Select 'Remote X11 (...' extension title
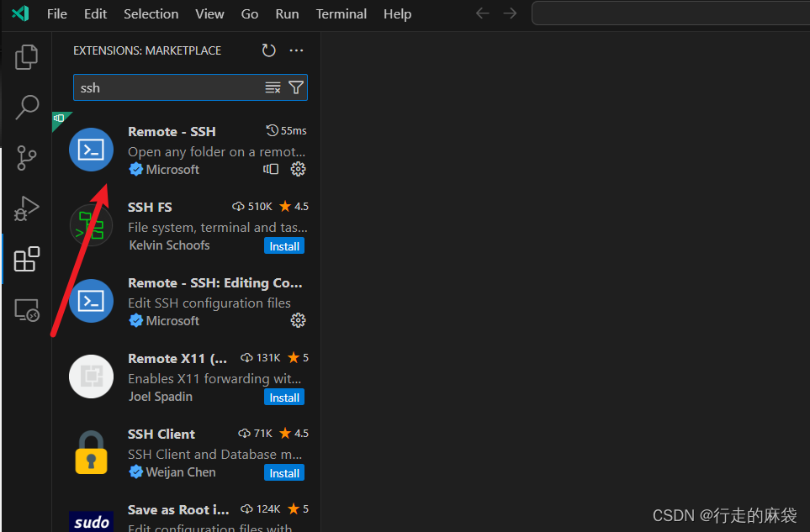This screenshot has height=532, width=810. coord(177,358)
